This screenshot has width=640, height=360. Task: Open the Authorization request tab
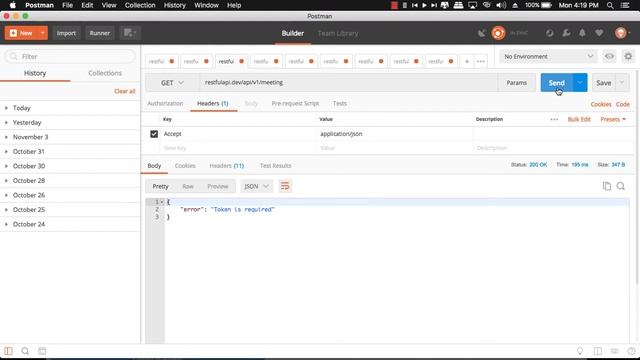(x=165, y=104)
